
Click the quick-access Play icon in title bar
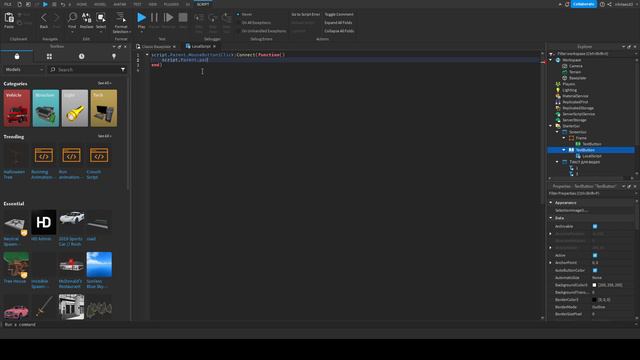[45, 4]
